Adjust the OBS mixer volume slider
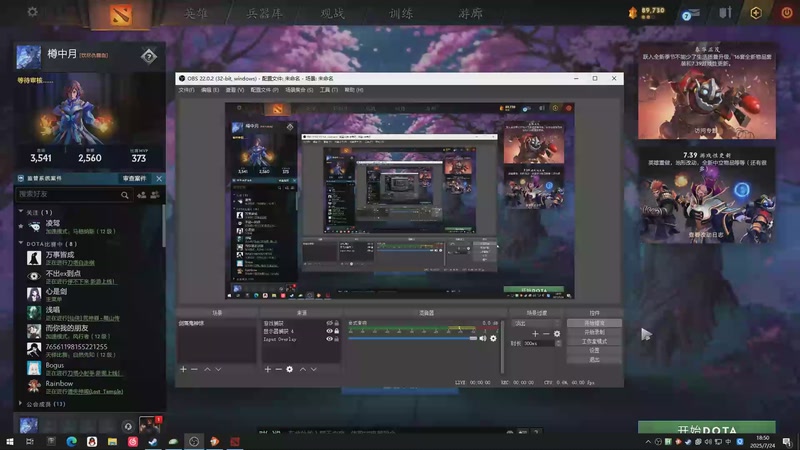Viewport: 800px width, 450px height. (412, 338)
